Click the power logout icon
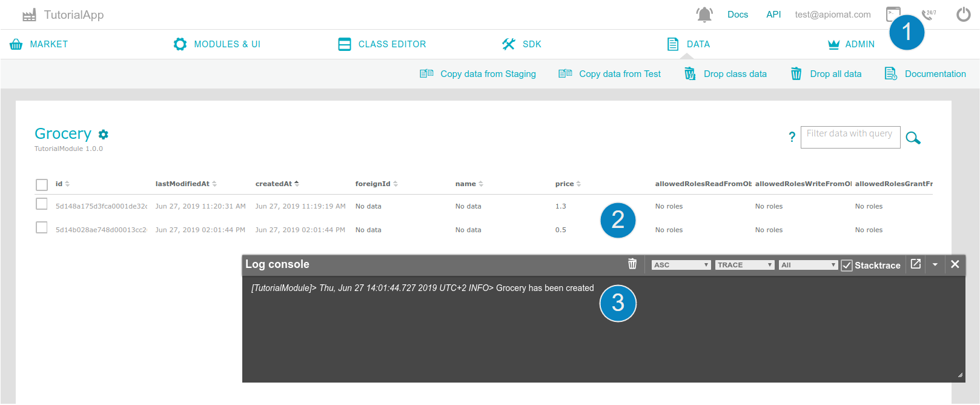The height and width of the screenshot is (405, 980). [963, 15]
